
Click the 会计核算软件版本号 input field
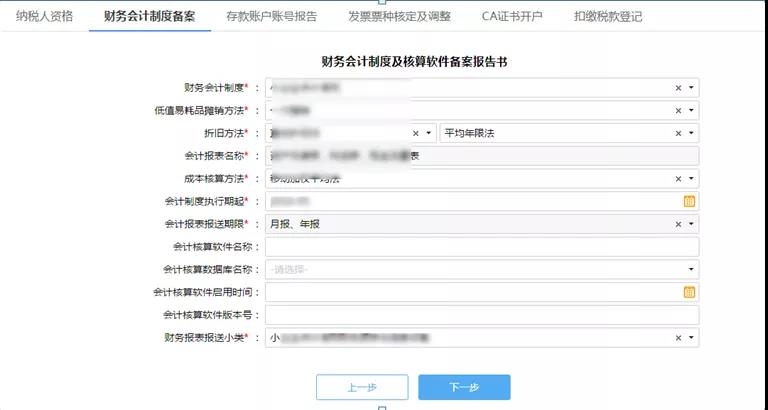[482, 315]
